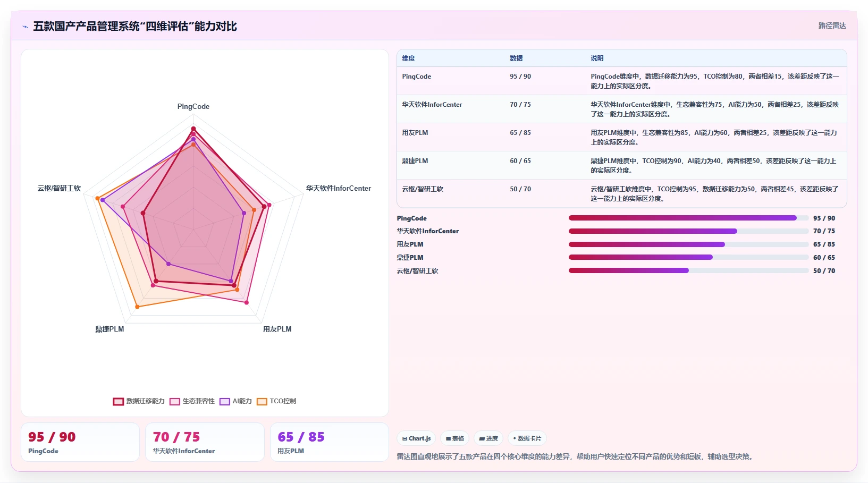This screenshot has width=868, height=483.
Task: Click the 云枢/智研工软 progress bar
Action: [x=688, y=270]
